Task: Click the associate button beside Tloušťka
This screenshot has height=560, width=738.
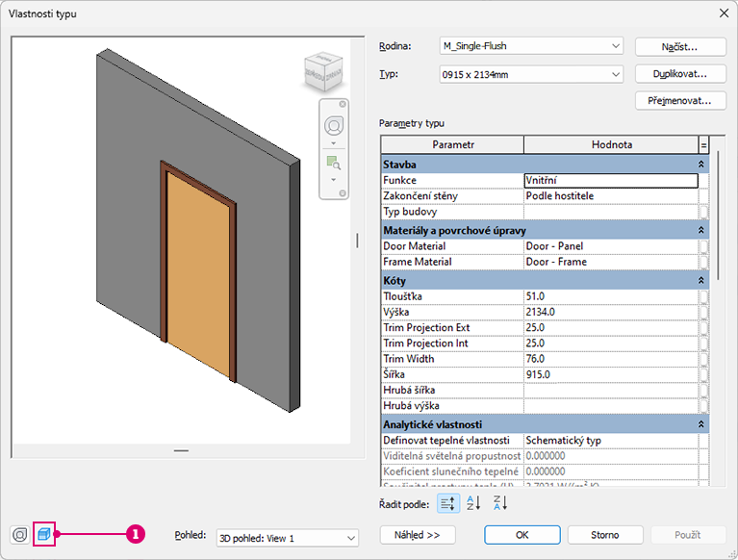Action: pos(703,296)
